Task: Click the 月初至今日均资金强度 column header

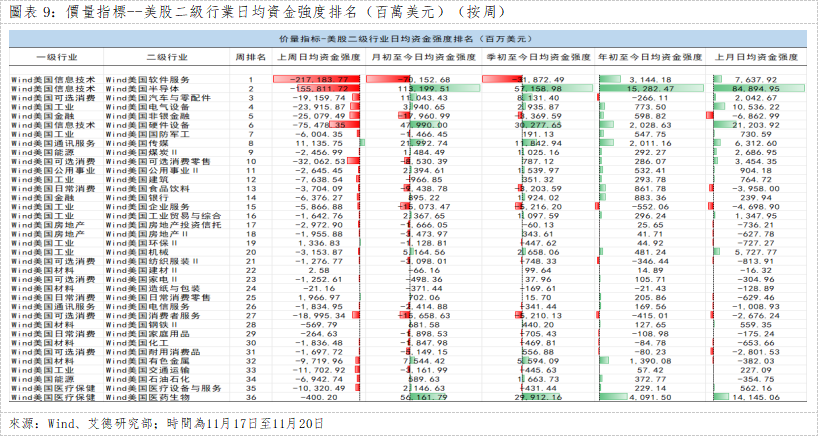Action: [x=423, y=57]
